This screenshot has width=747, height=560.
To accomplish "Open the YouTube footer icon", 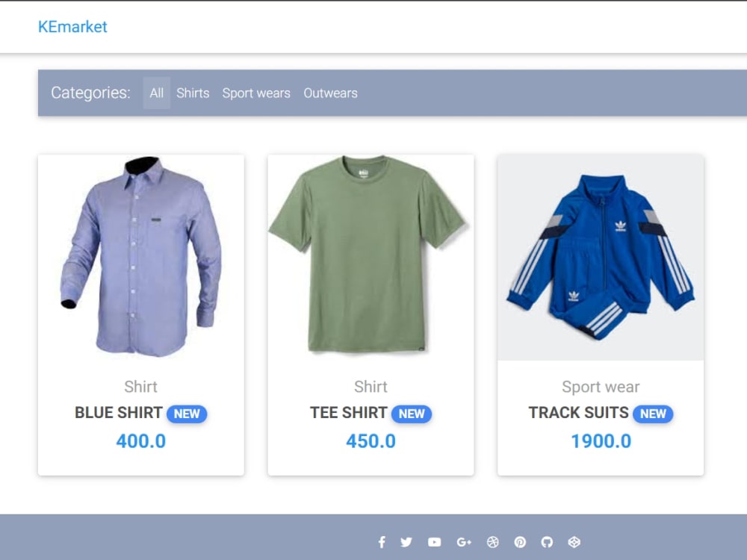I will coord(435,542).
